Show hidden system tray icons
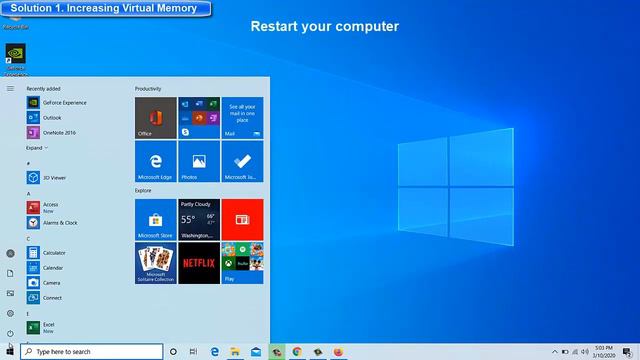Screen dimensions: 640x360 click(x=554, y=351)
